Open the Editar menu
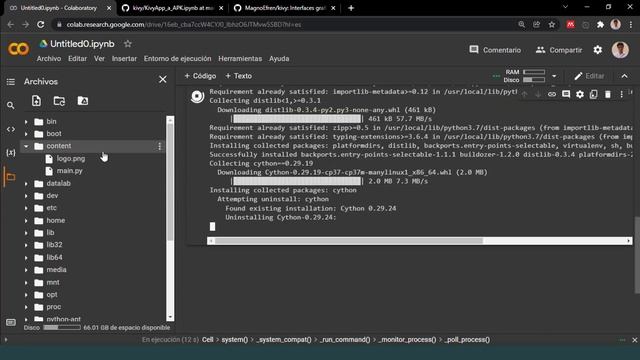 tap(77, 59)
